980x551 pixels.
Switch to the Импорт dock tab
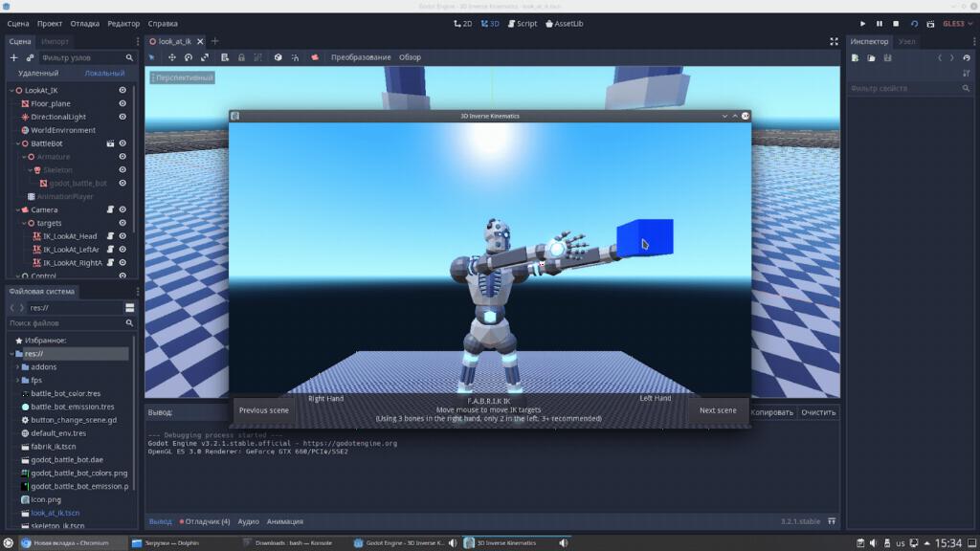click(x=55, y=41)
